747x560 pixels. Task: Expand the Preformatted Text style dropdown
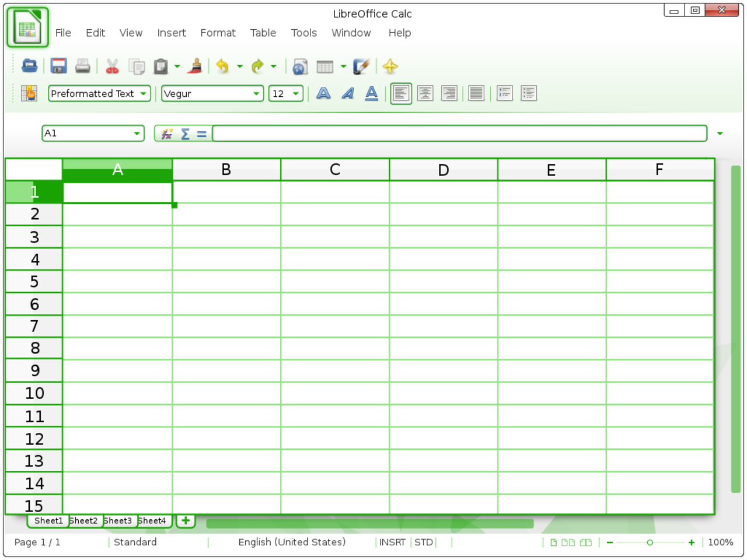143,93
